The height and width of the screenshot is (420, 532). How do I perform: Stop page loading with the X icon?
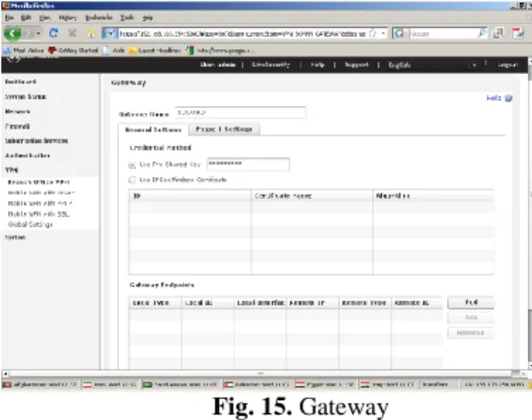click(x=72, y=33)
